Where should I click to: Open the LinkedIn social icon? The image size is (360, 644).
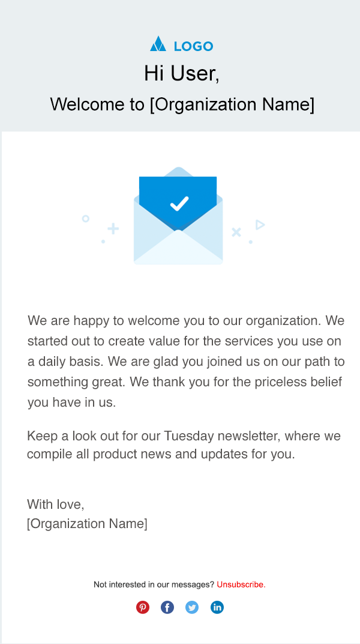point(217,607)
